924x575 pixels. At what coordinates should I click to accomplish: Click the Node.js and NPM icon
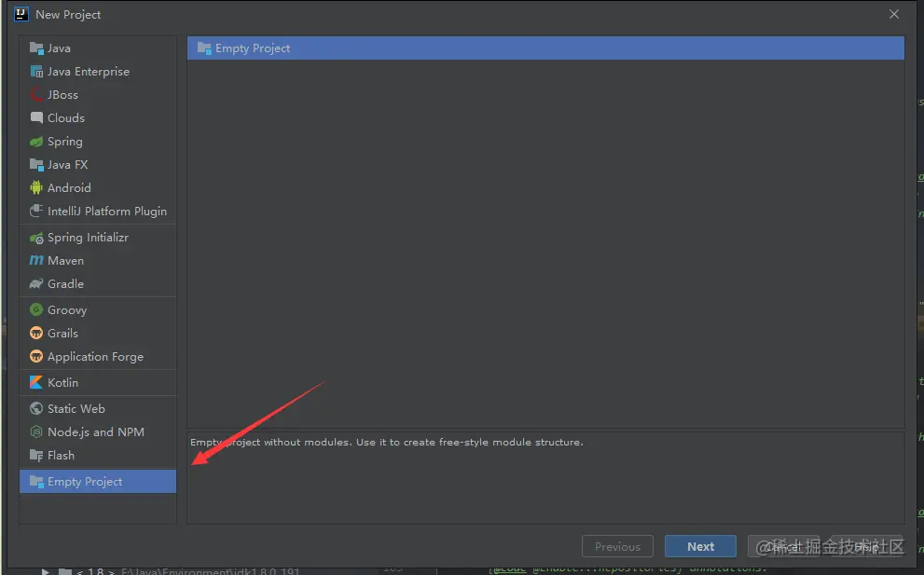(36, 431)
